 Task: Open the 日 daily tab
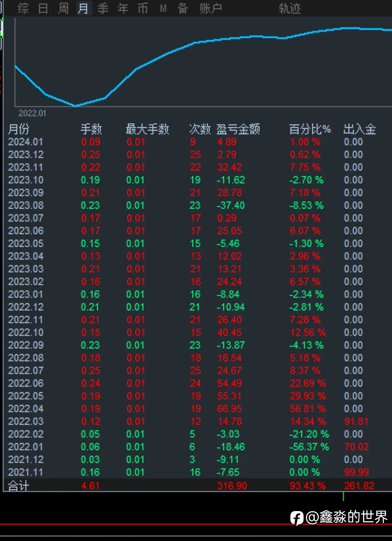(43, 8)
